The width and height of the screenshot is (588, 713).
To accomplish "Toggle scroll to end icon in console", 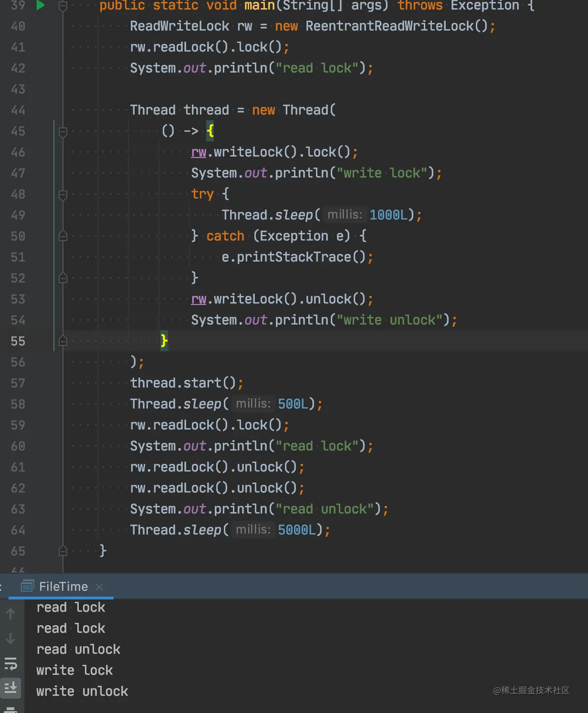I will point(10,688).
